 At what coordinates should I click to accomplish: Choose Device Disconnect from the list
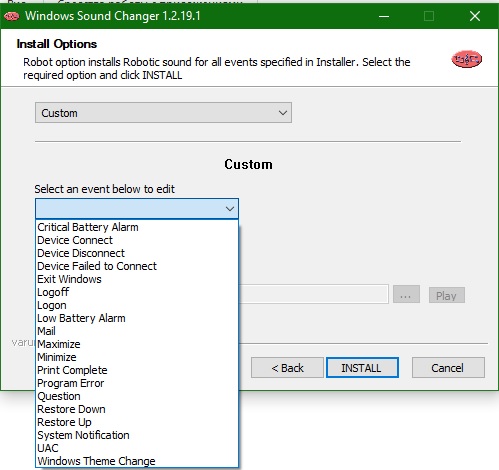(137, 253)
